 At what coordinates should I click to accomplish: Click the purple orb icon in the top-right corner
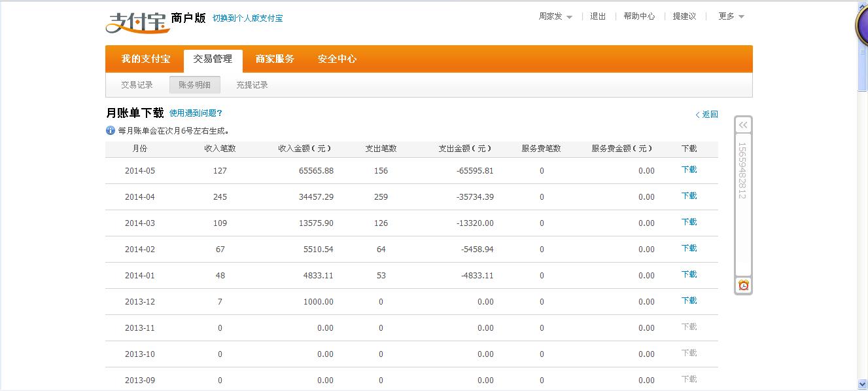click(x=863, y=25)
